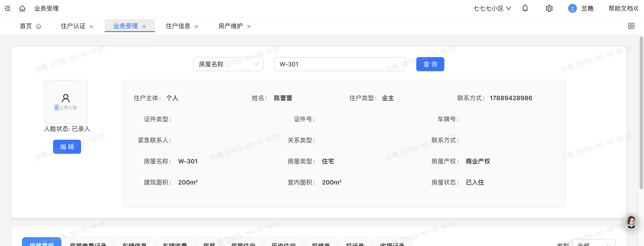Click the 紧急联系人 label
The height and width of the screenshot is (246, 644).
[155, 140]
